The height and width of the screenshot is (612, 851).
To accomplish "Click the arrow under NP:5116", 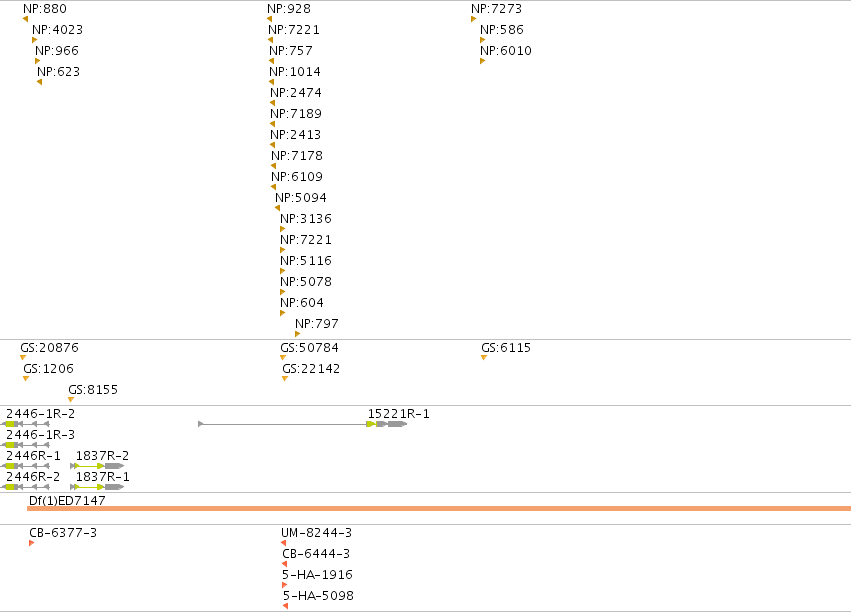I will coord(282,271).
